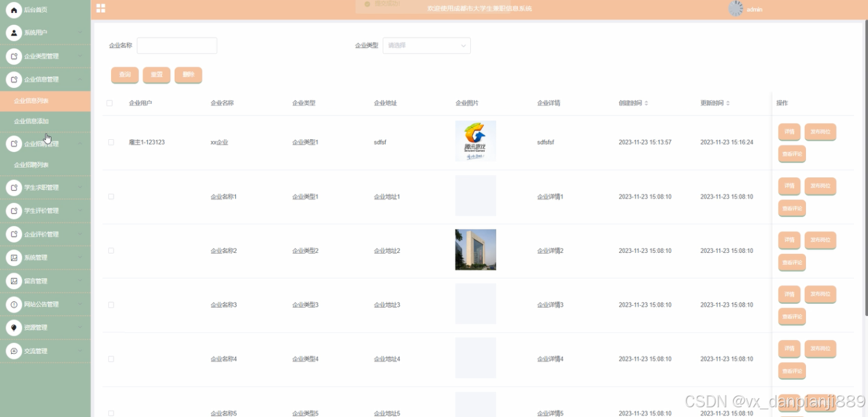Click the 企业类型4 cell
868x417 pixels.
306,359
